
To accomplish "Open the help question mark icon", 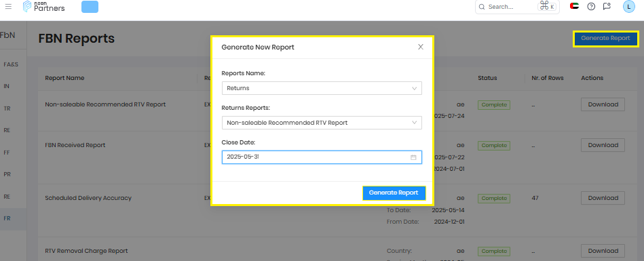I will pyautogui.click(x=591, y=7).
